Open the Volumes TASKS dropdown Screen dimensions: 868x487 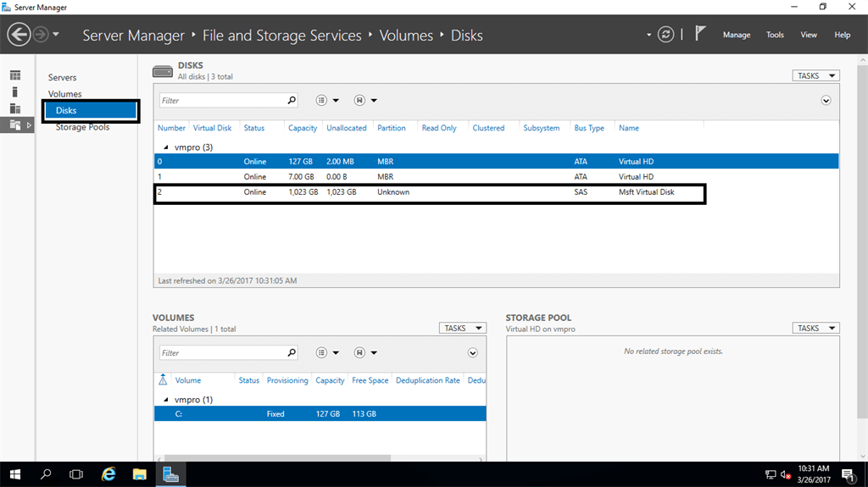tap(462, 328)
